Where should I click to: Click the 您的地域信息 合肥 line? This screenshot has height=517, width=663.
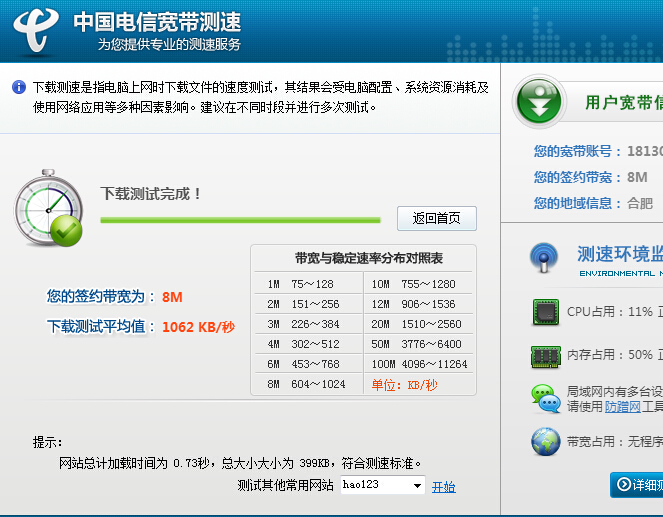point(593,203)
